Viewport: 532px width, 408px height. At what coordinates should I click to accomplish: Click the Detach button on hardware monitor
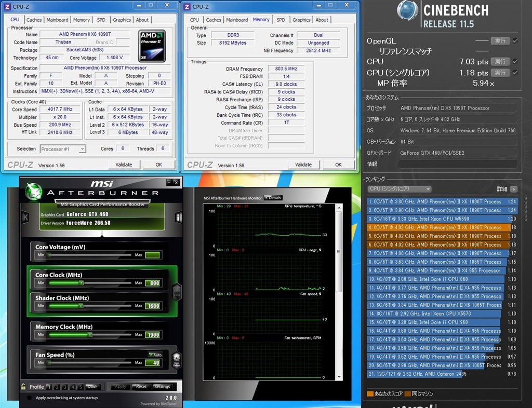click(x=273, y=198)
